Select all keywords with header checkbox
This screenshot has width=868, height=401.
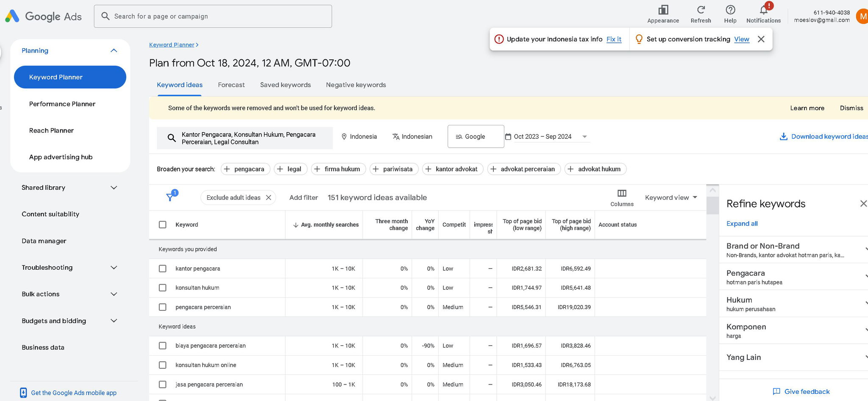162,224
